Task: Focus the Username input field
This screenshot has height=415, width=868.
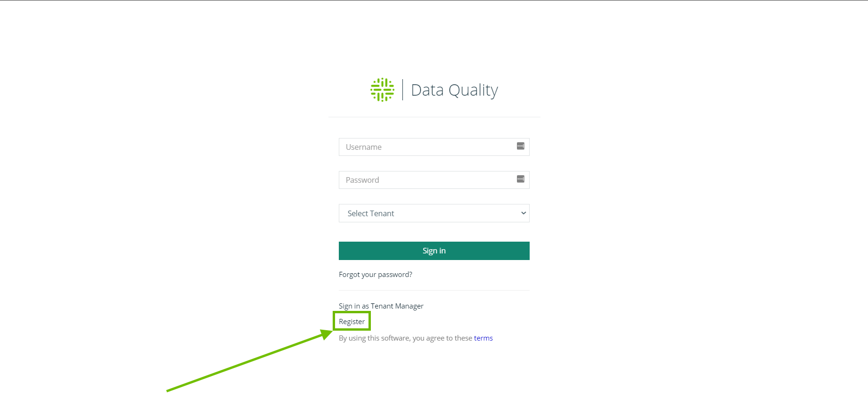Action: (x=434, y=147)
